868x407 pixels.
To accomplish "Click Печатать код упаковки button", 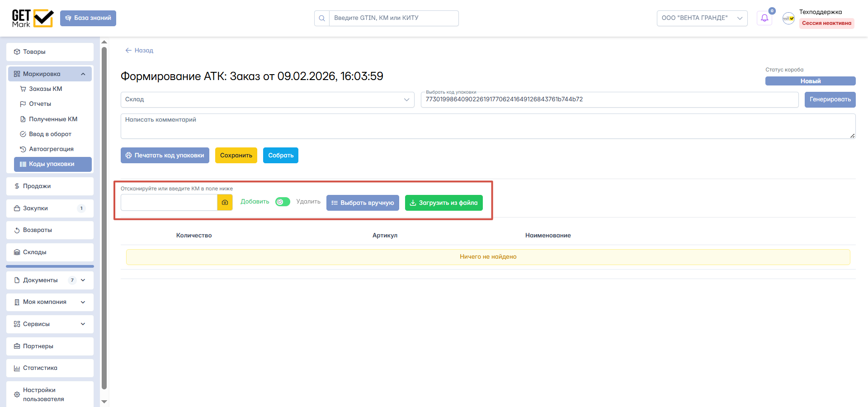I will pos(165,155).
